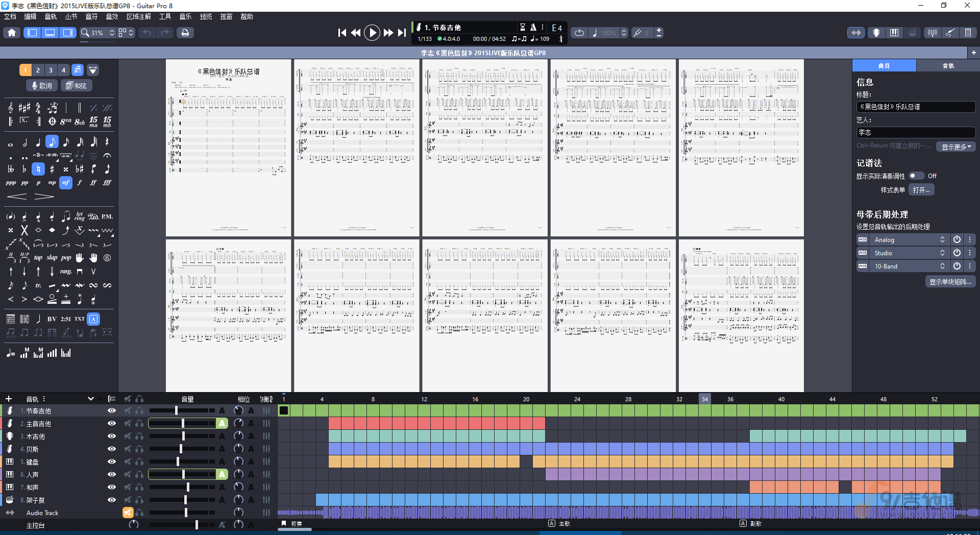The height and width of the screenshot is (535, 980).
Task: Open the chords button 和弦
Action: 77,85
